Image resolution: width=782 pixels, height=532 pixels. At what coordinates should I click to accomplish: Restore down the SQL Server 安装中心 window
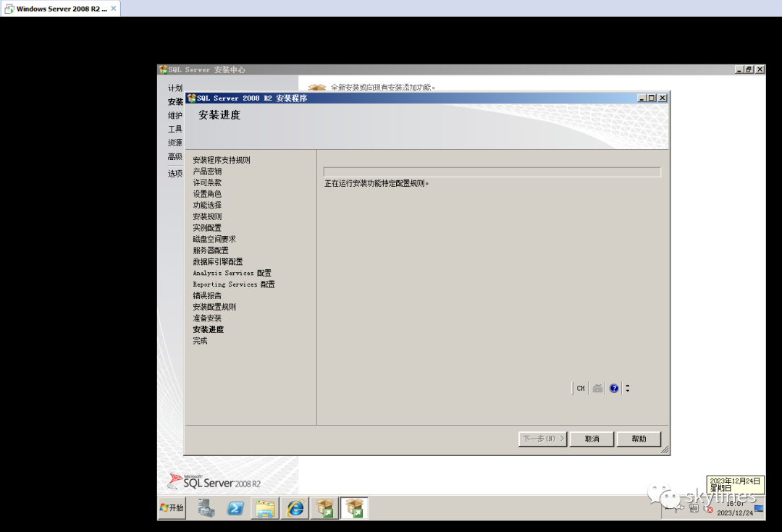(x=749, y=69)
